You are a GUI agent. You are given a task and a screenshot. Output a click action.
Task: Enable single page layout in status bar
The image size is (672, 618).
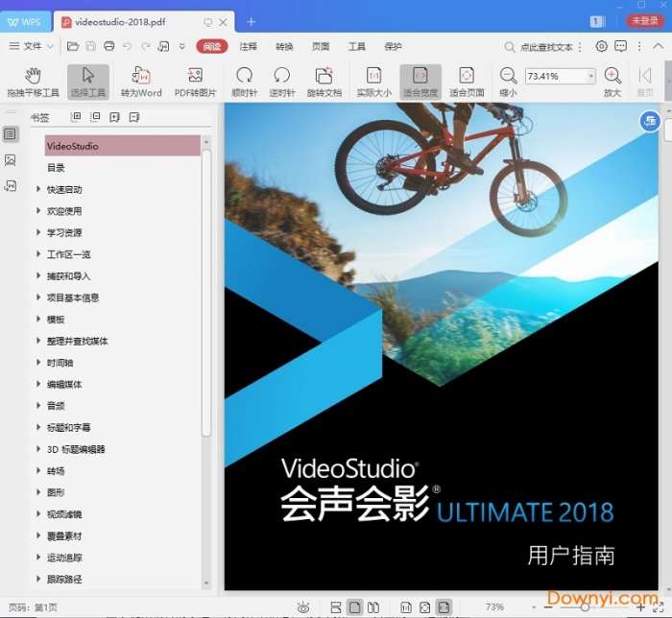click(355, 607)
